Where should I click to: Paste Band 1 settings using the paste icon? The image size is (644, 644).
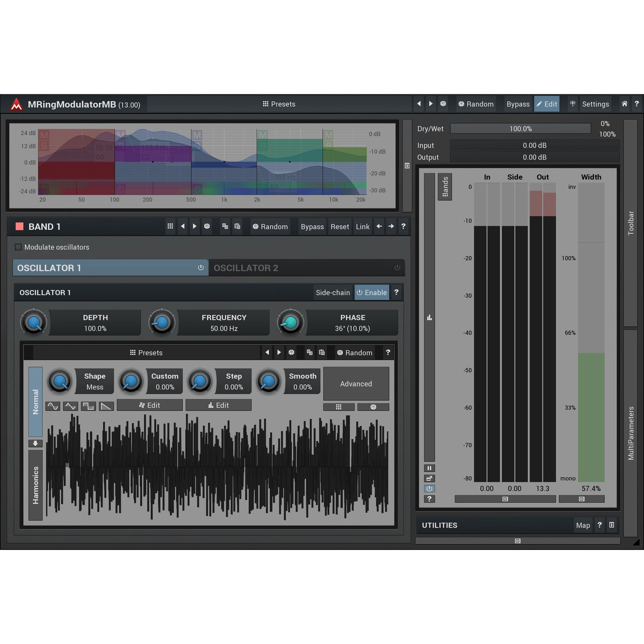[237, 226]
